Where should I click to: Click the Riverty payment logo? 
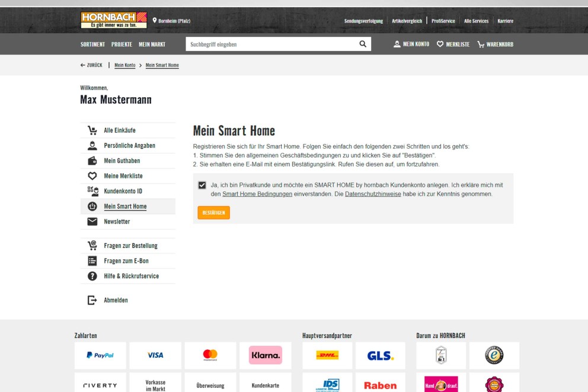[100, 385]
